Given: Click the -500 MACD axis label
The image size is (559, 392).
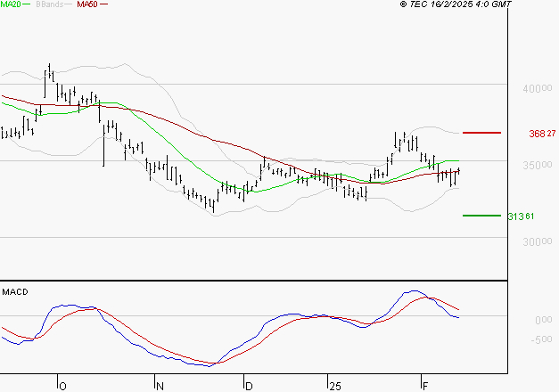Looking at the screenshot, I should 541,339.
